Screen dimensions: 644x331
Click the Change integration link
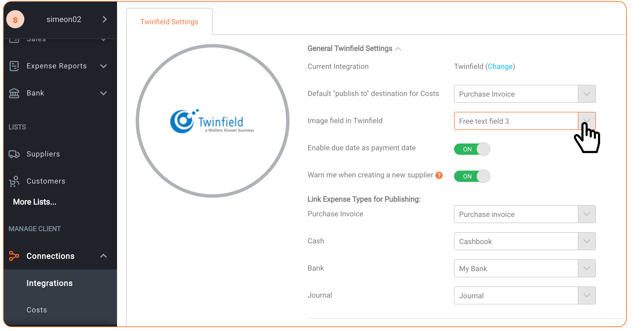pos(500,66)
